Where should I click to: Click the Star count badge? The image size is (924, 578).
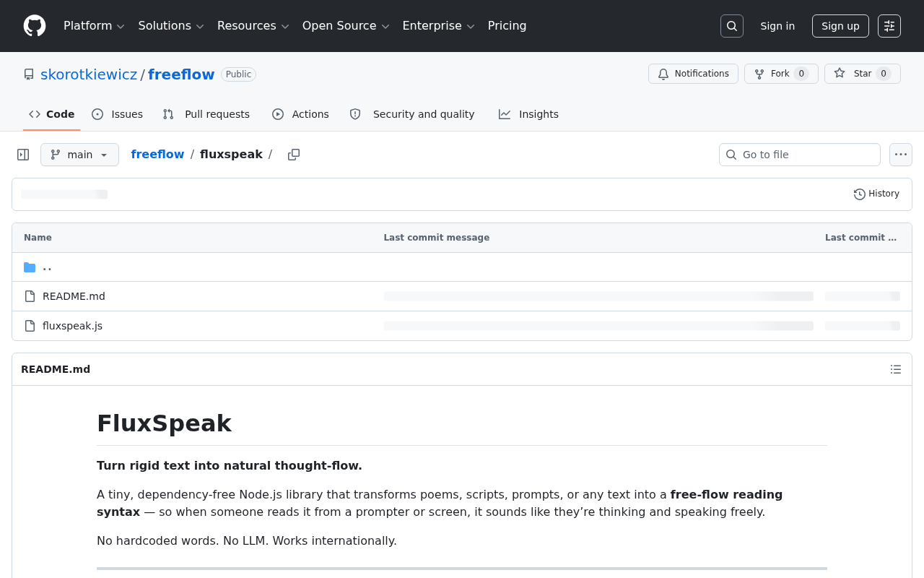click(x=884, y=74)
